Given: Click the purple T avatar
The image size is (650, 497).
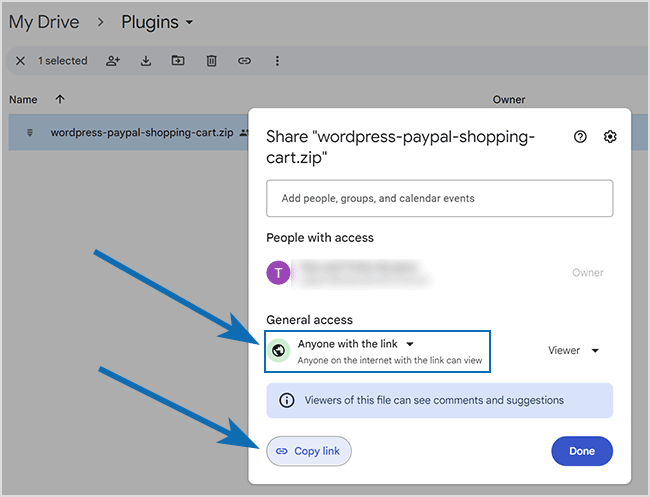Looking at the screenshot, I should 278,273.
